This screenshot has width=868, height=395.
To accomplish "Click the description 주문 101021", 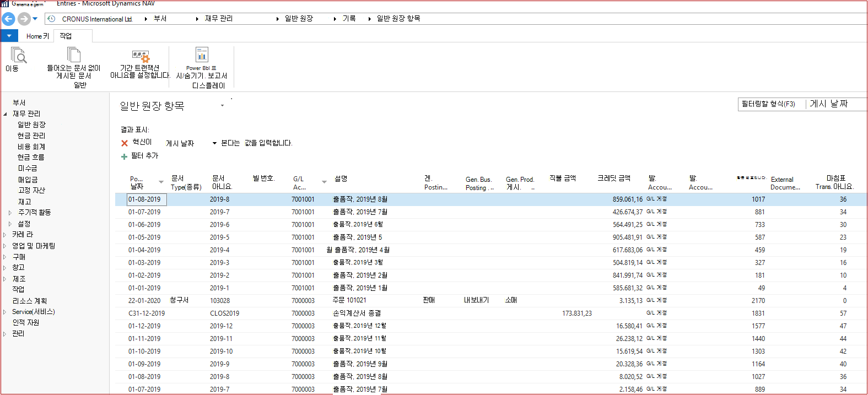I will coord(349,300).
